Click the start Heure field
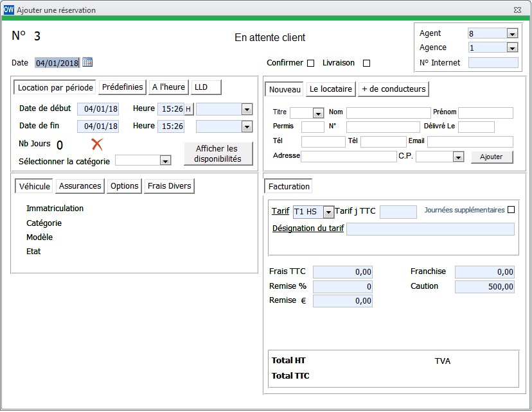The image size is (532, 412). coord(171,109)
